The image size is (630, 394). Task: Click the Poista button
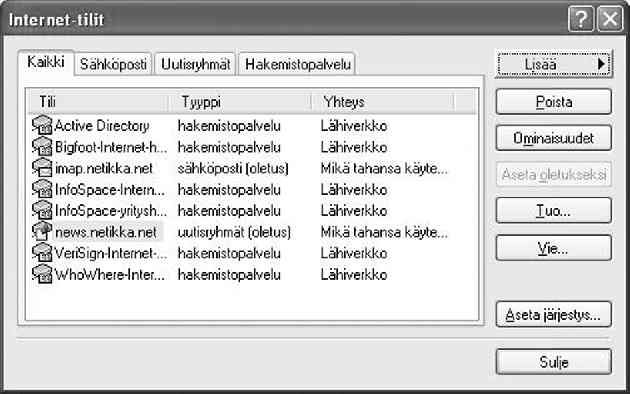(554, 102)
